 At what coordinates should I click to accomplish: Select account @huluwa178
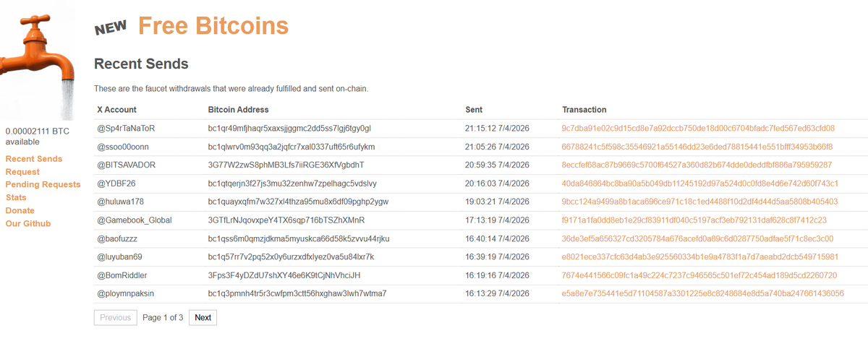coord(121,202)
